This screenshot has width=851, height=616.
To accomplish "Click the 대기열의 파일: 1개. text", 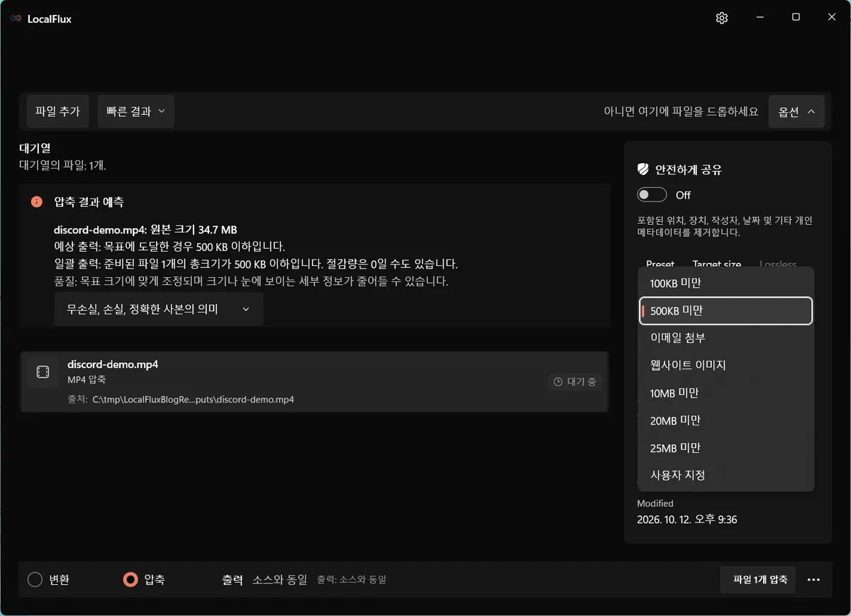I will click(62, 165).
